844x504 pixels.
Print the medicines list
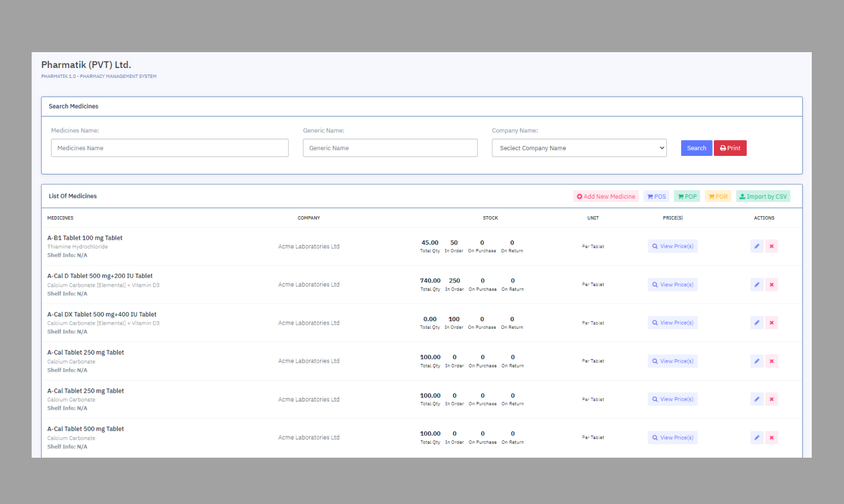pyautogui.click(x=730, y=148)
